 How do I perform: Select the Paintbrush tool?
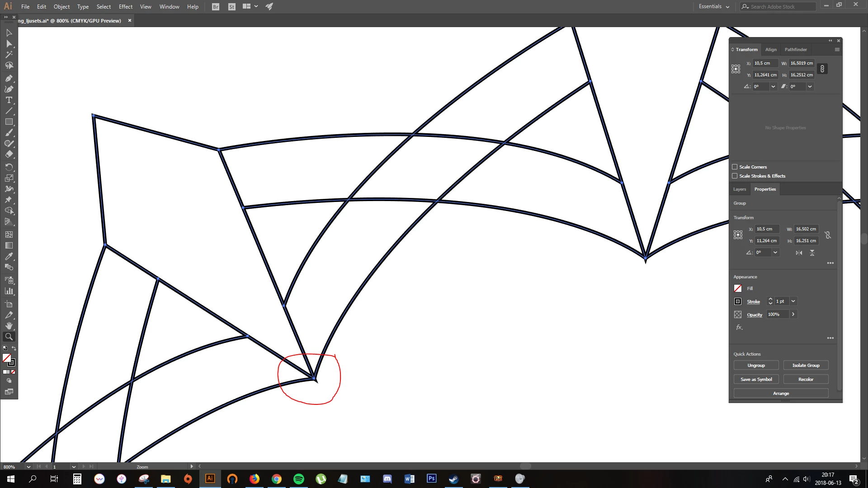(9, 133)
